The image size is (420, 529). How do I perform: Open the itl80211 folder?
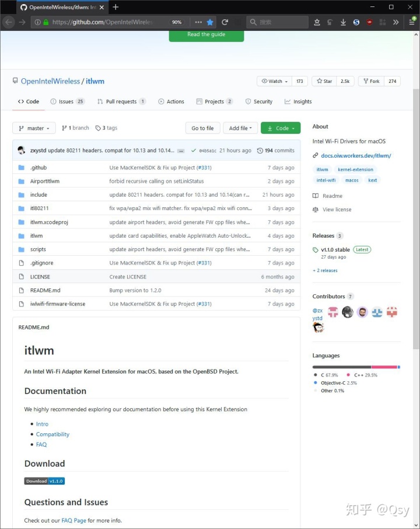pos(40,208)
